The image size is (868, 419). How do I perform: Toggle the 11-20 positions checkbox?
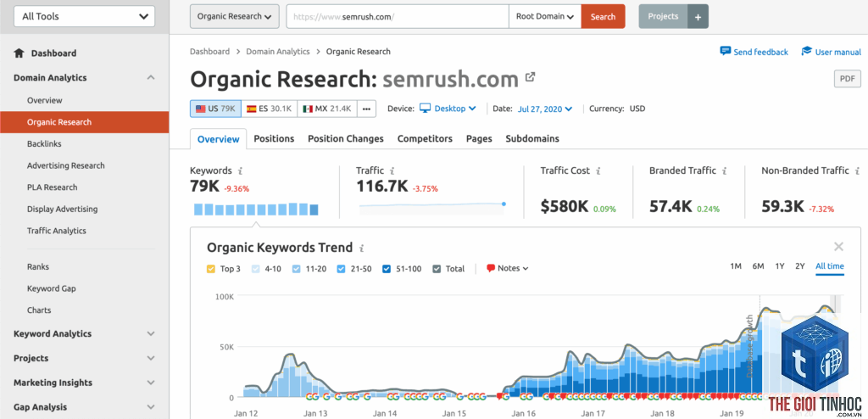(x=296, y=269)
